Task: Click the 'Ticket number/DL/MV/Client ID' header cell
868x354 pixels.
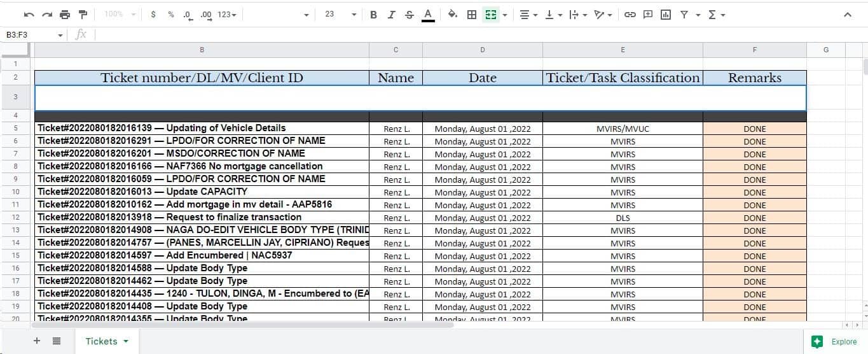Action: 202,78
